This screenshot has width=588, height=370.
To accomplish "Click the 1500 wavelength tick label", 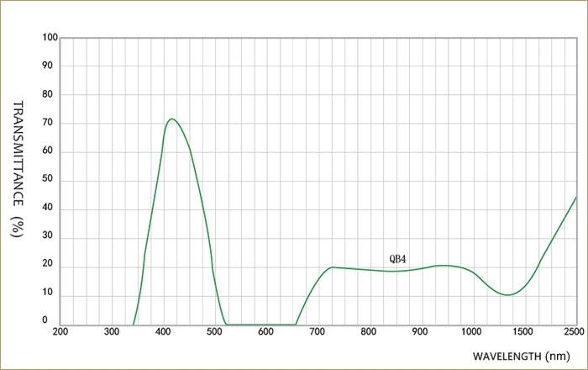I will pyautogui.click(x=522, y=332).
